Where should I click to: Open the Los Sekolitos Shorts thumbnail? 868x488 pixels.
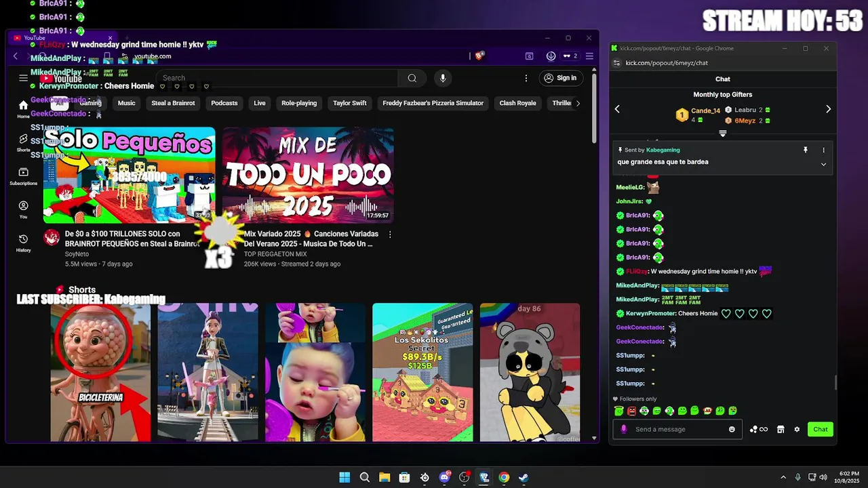tap(422, 372)
